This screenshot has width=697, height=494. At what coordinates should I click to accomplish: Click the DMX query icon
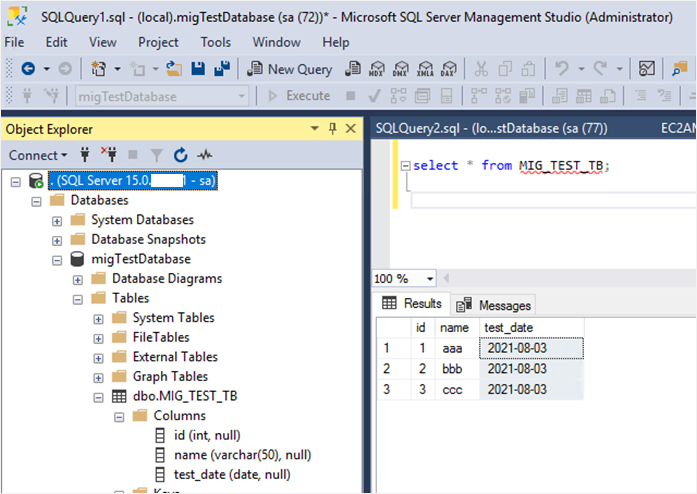tap(401, 69)
